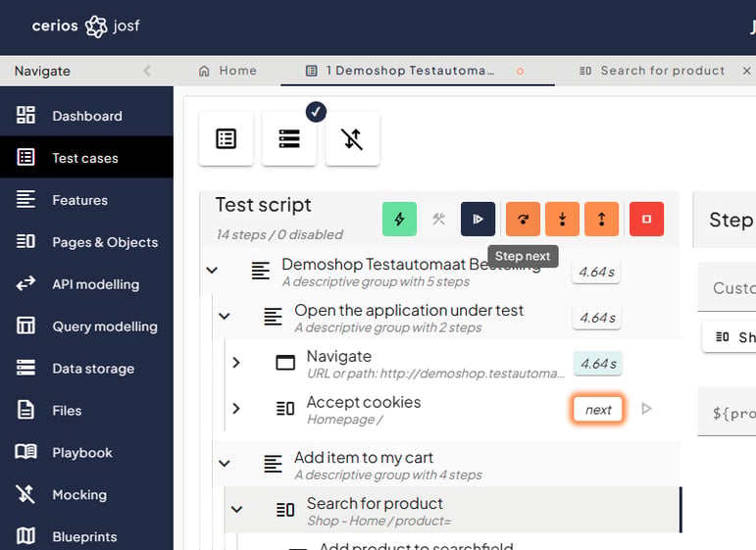Select the Search for product step row
Image resolution: width=756 pixels, height=550 pixels.
point(452,510)
